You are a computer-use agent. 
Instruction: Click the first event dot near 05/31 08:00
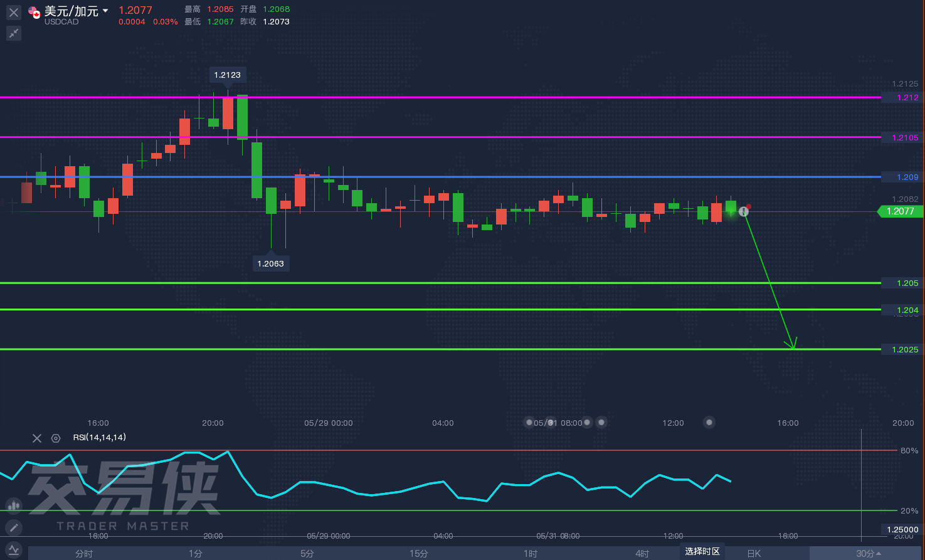click(x=529, y=422)
